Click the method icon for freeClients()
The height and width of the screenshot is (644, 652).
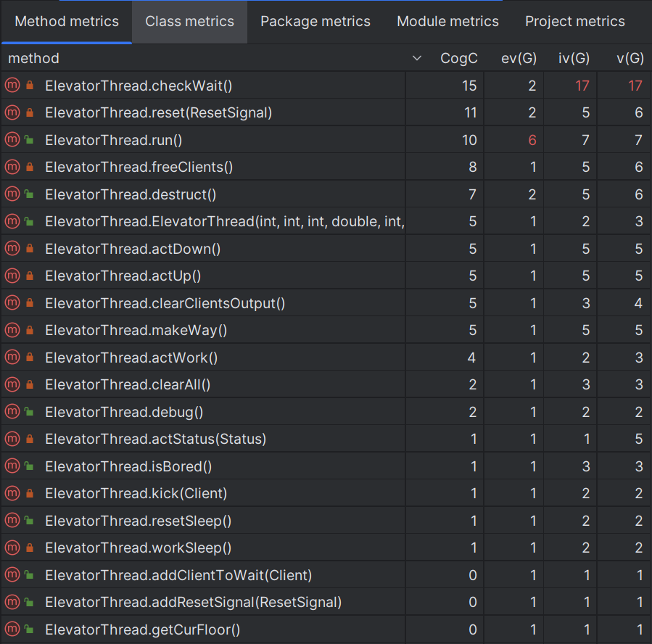pyautogui.click(x=11, y=167)
